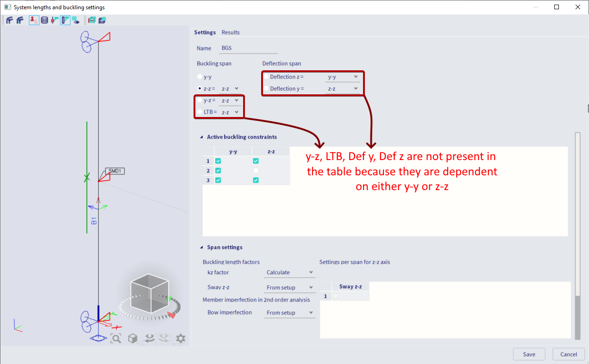Click the slider adjustment toolbar icon
Image resolution: width=589 pixels, height=364 pixels.
tap(55, 20)
